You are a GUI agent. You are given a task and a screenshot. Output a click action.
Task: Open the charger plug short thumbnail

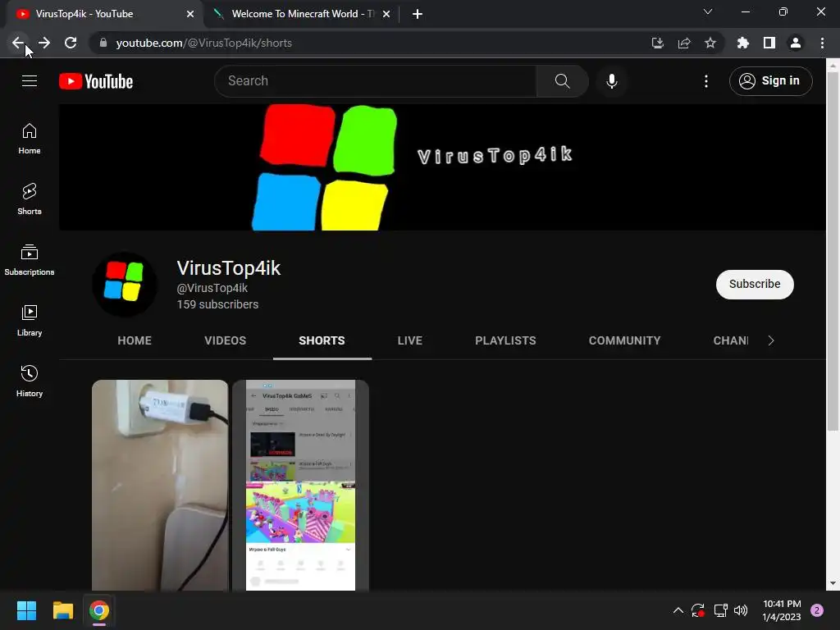click(x=160, y=485)
